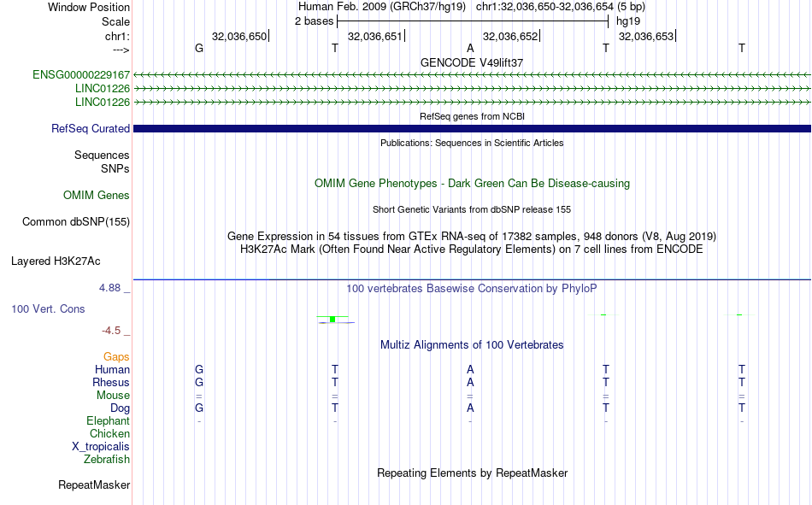This screenshot has width=812, height=505.
Task: Click the 2 bases scale text
Action: (x=314, y=21)
